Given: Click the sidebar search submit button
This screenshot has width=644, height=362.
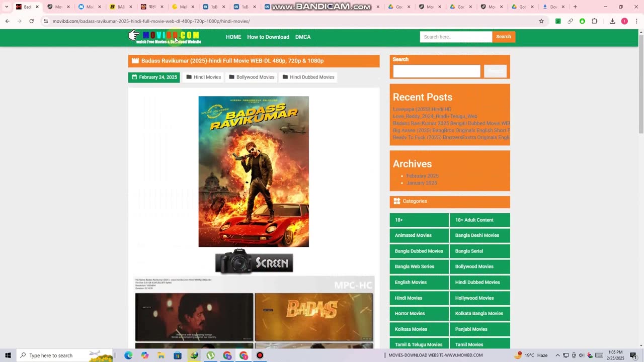Looking at the screenshot, I should pyautogui.click(x=495, y=71).
